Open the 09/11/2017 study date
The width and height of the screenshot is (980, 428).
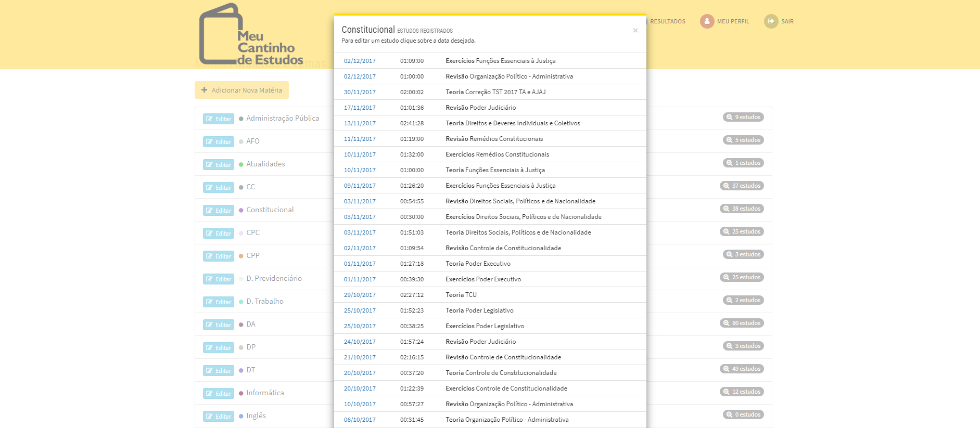[x=360, y=186]
